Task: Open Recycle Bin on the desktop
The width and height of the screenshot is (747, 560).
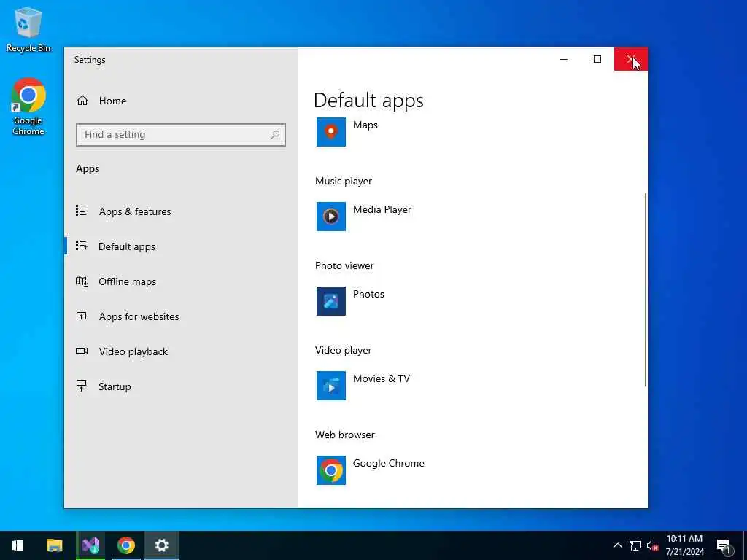Action: (28, 29)
